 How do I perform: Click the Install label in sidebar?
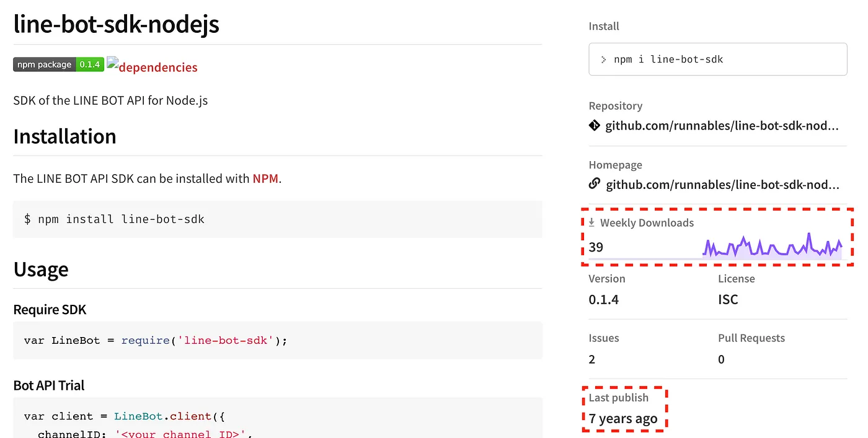click(604, 26)
